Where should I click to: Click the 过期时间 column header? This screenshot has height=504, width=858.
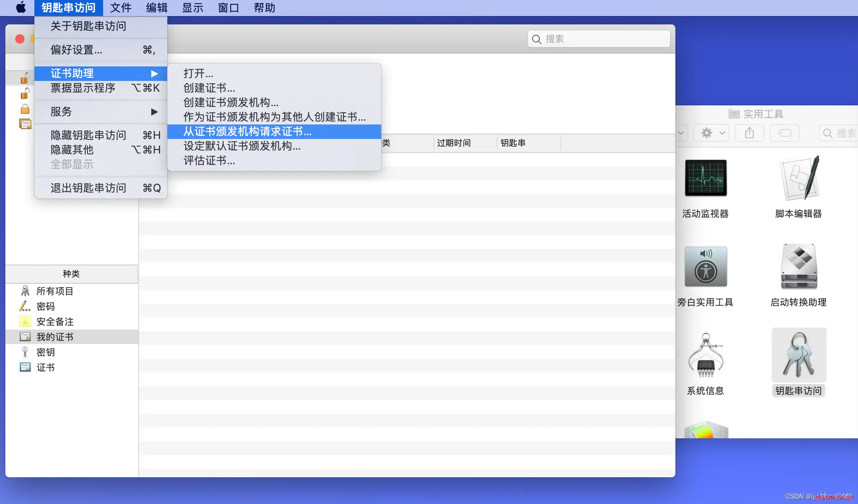(x=453, y=143)
